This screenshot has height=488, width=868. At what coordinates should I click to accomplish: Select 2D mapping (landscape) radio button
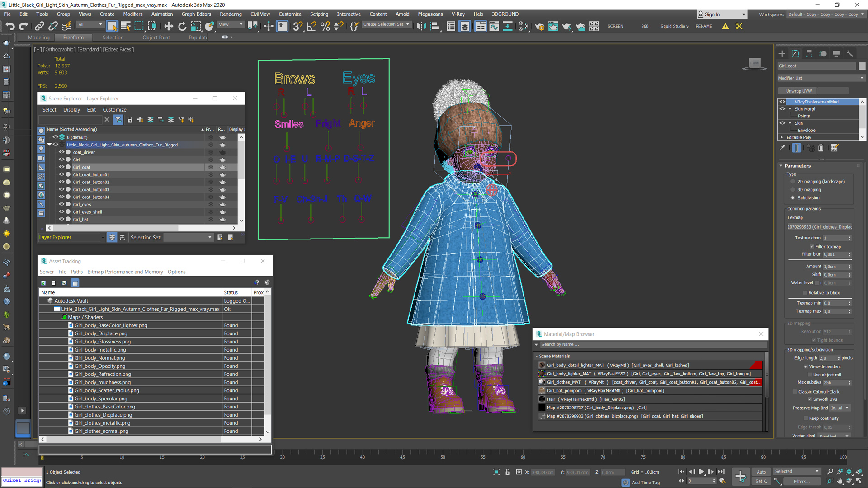click(x=793, y=182)
